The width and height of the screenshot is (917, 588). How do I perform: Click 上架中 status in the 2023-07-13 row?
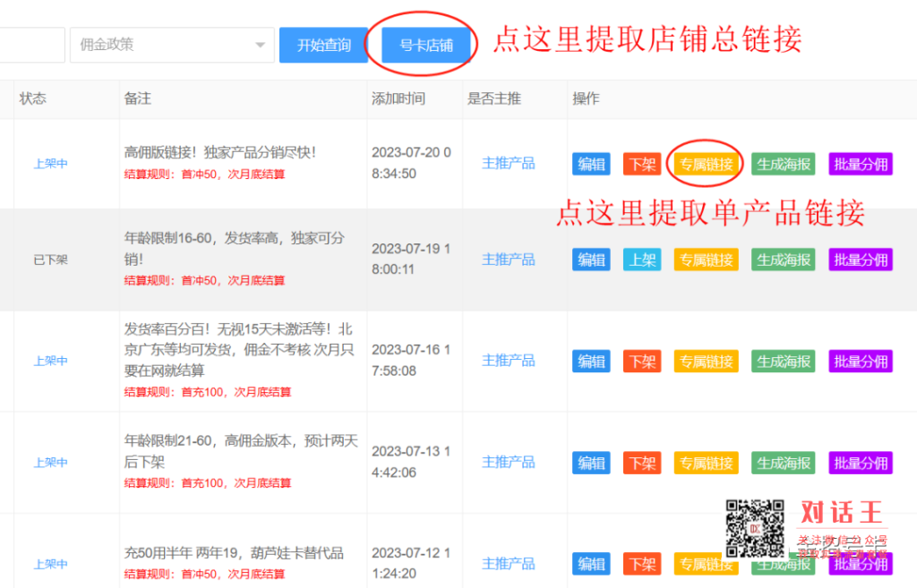coord(50,463)
